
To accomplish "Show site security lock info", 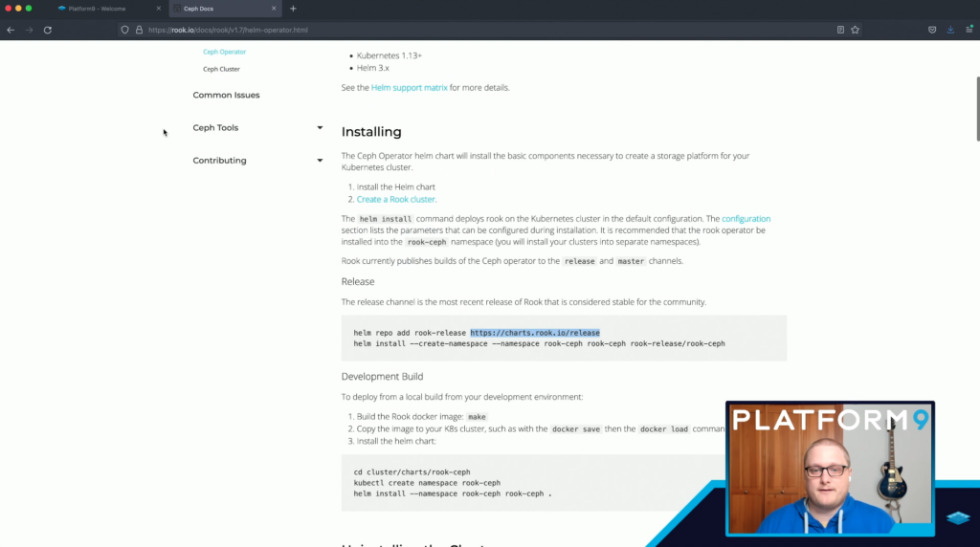I will (x=139, y=30).
